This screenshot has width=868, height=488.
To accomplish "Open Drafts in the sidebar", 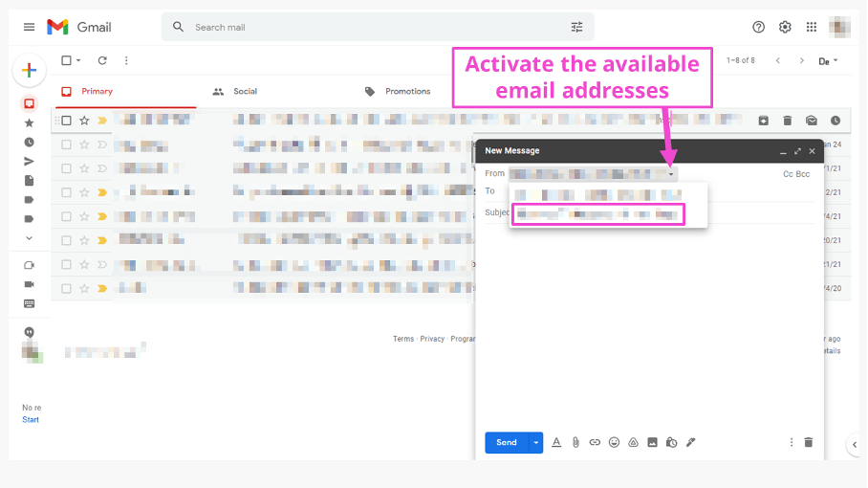I will [30, 181].
